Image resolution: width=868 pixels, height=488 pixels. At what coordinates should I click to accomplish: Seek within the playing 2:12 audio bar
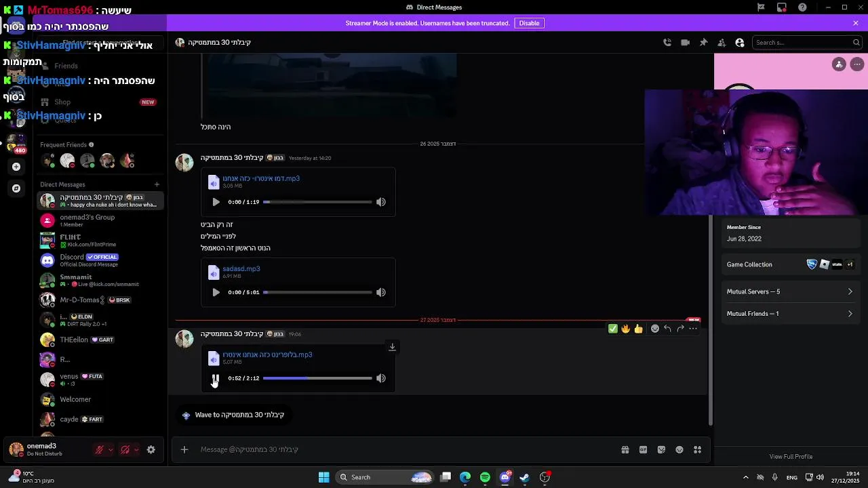coord(317,378)
